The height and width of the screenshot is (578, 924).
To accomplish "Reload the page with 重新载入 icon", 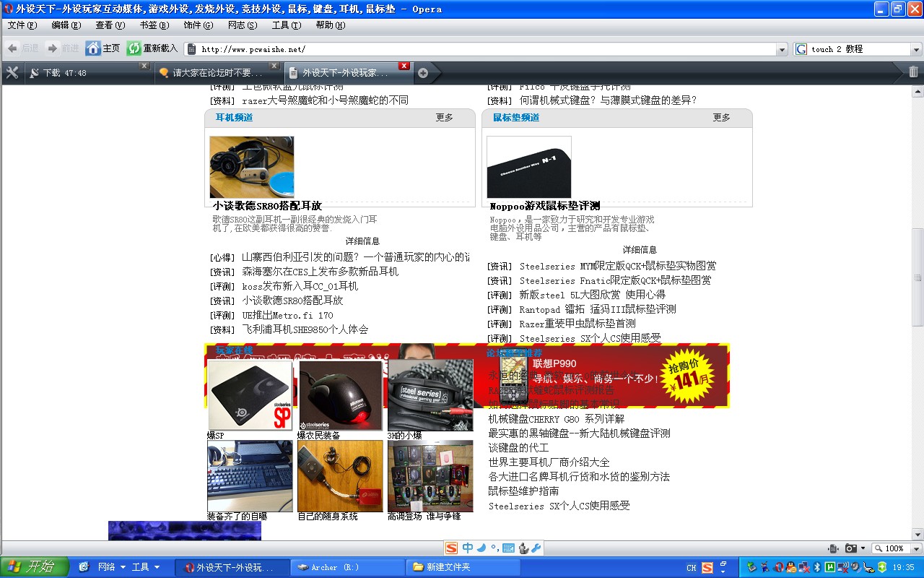I will (x=134, y=48).
